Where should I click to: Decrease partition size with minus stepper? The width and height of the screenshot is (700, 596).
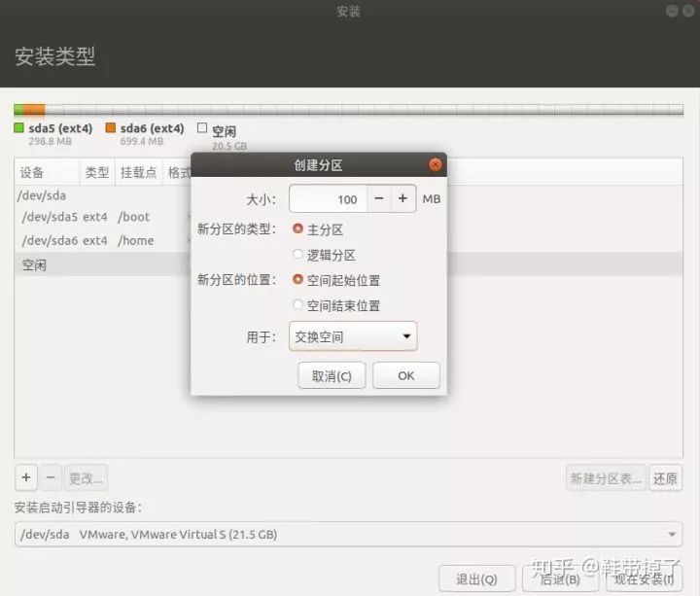tap(379, 198)
